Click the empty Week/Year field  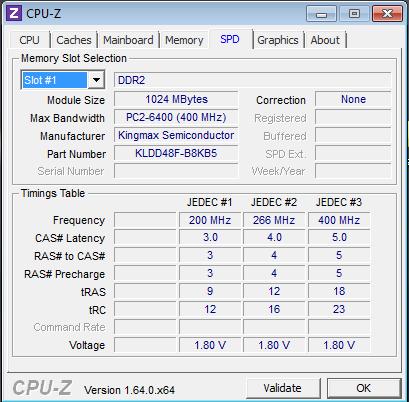(x=353, y=171)
